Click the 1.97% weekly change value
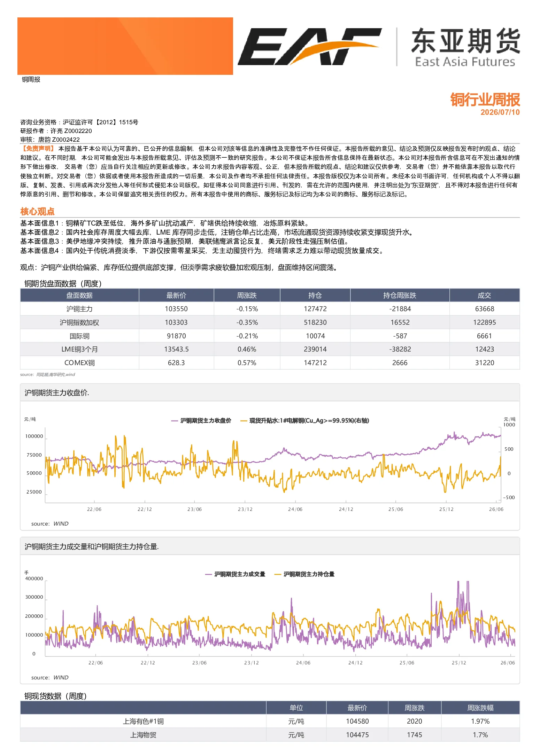 point(480,721)
